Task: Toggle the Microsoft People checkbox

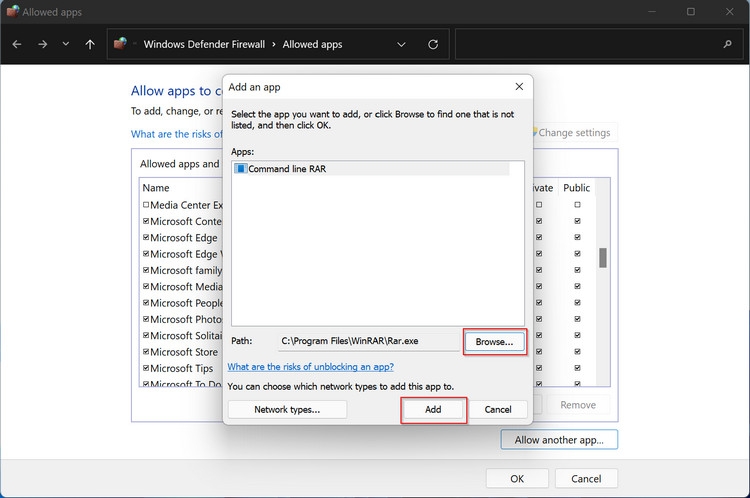Action: [146, 302]
